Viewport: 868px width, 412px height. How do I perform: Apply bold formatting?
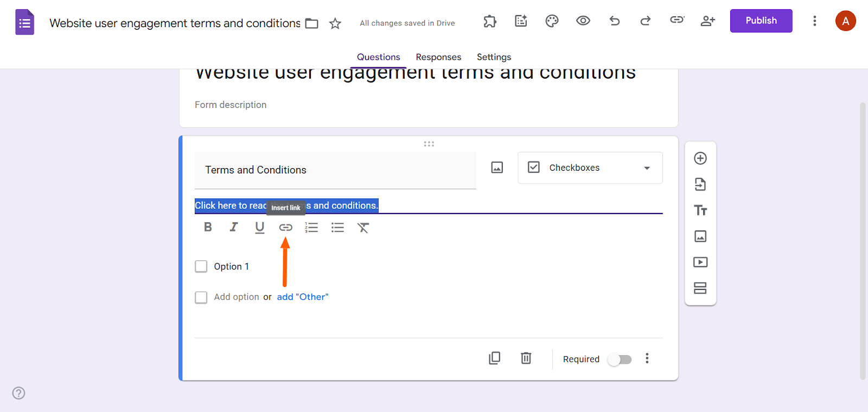(x=208, y=227)
